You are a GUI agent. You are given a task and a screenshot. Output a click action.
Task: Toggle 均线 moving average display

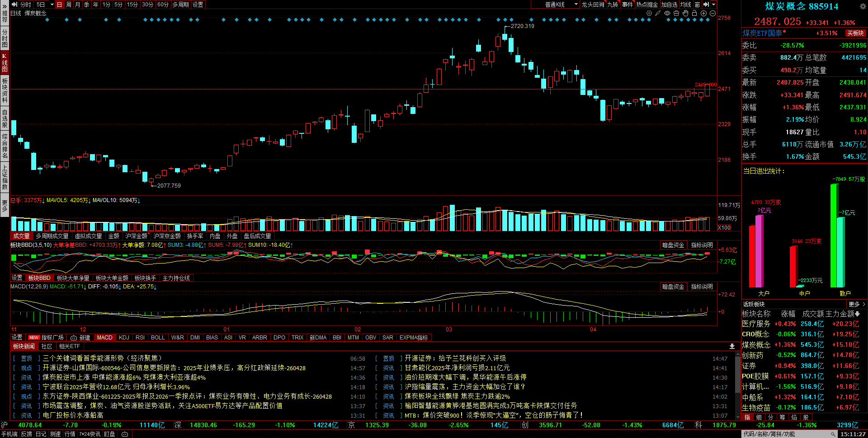(x=686, y=5)
